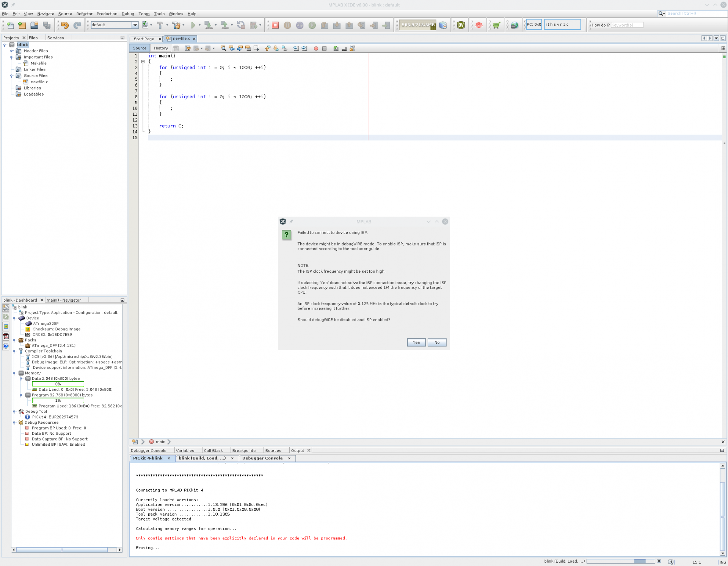The width and height of the screenshot is (728, 566).
Task: Select the ATmega328P device row
Action: [45, 324]
